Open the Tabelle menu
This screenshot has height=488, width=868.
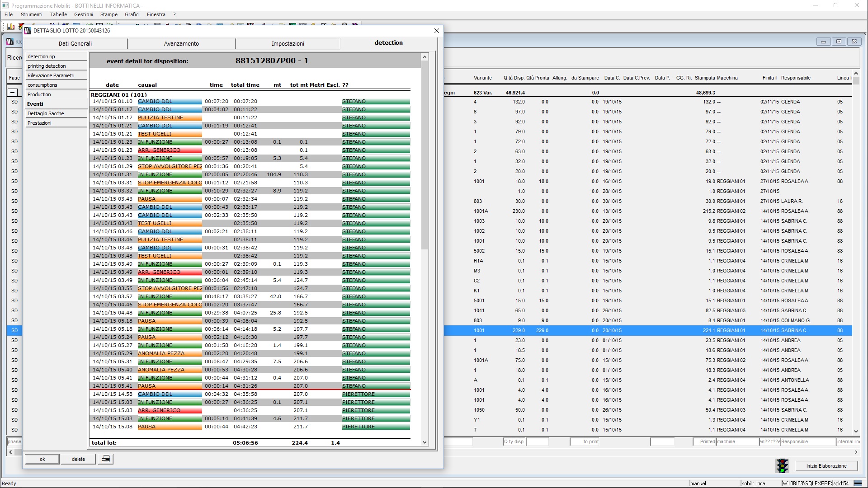[x=59, y=14]
